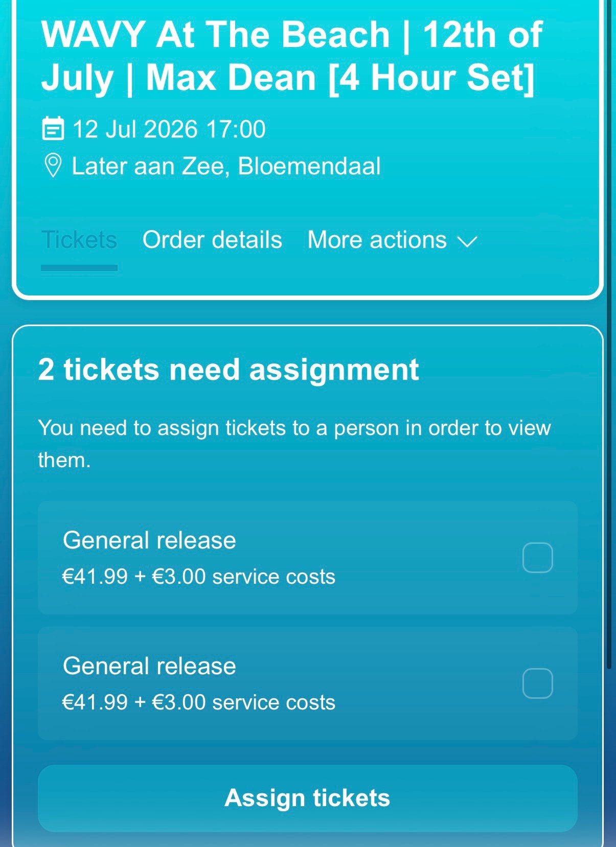Click the 12 Jul 2026 17:00 date text

(169, 129)
